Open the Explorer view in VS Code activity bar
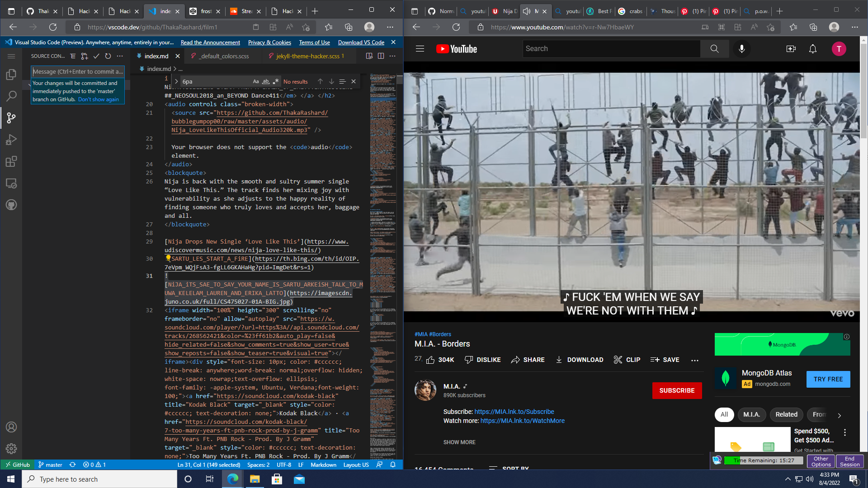Viewport: 868px width, 488px height. (11, 75)
